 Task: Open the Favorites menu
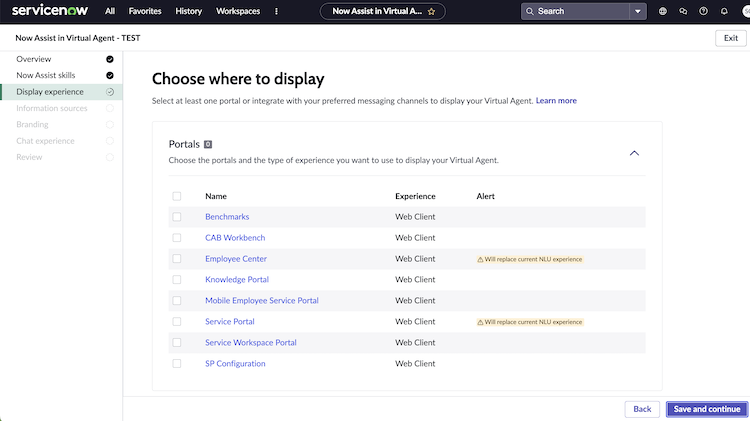tap(145, 11)
